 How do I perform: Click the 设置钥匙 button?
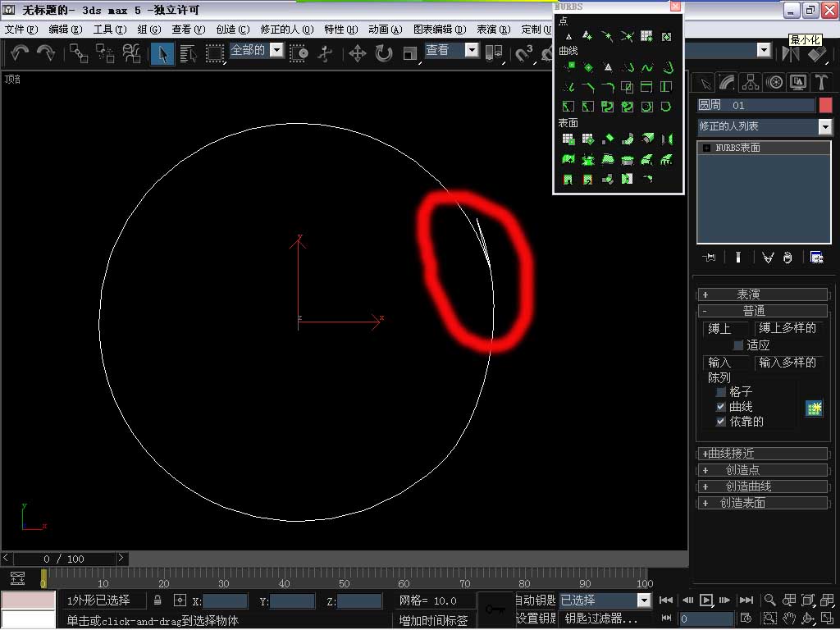[x=535, y=619]
